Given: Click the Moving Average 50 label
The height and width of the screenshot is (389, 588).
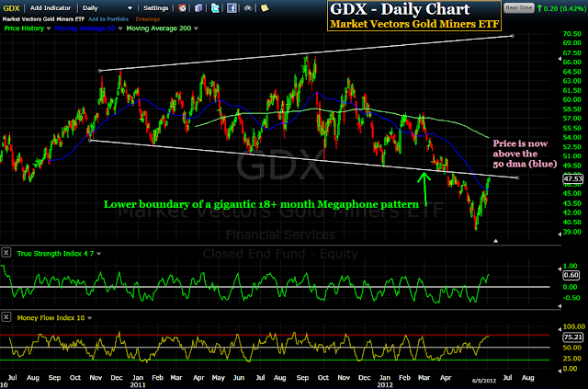Looking at the screenshot, I should [85, 29].
